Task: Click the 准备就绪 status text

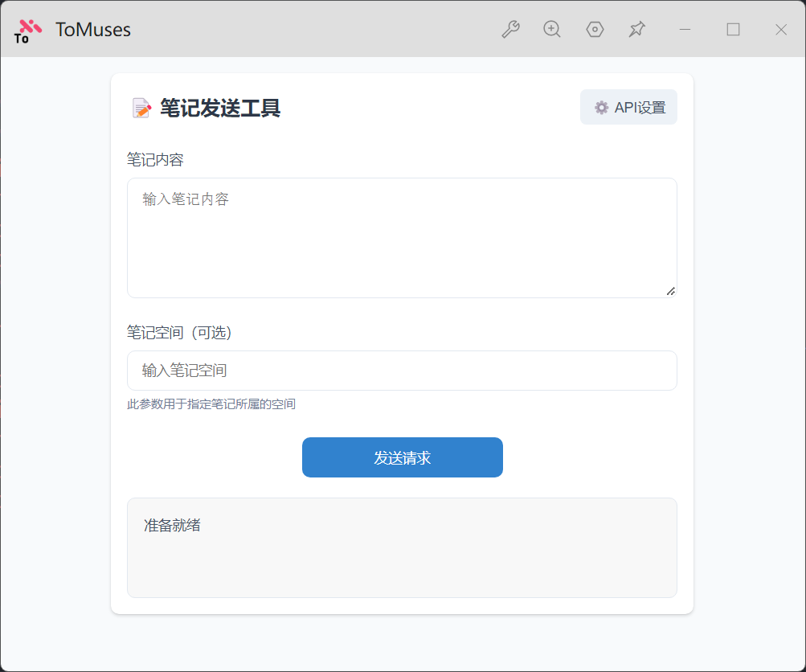Action: [172, 525]
